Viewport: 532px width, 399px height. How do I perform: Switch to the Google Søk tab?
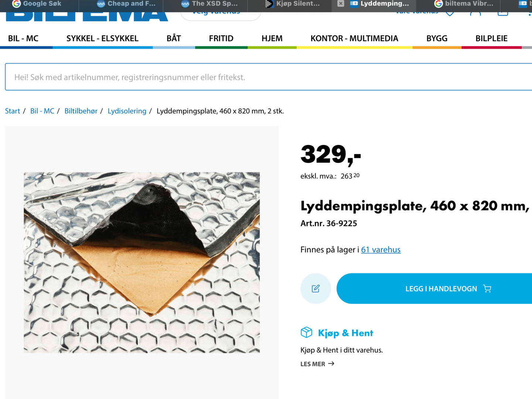(37, 4)
